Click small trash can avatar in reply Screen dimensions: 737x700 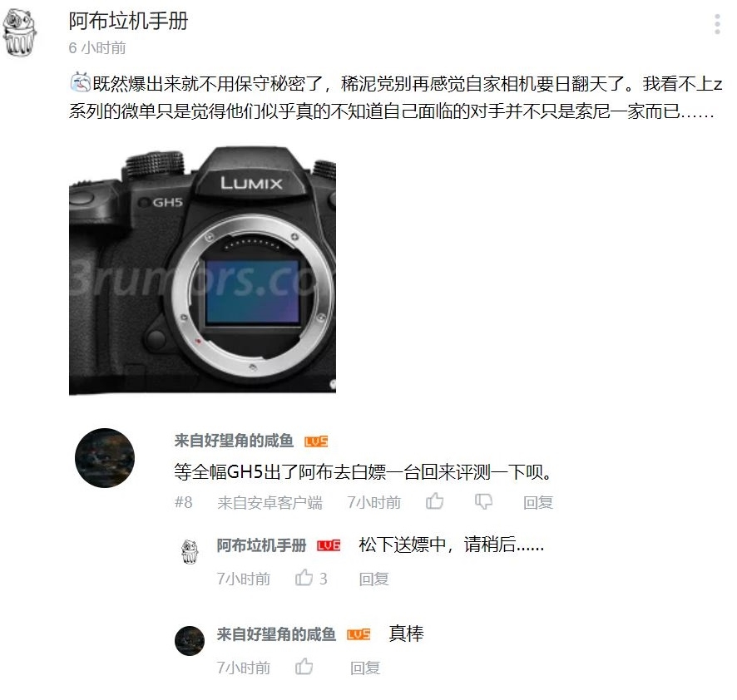[190, 552]
